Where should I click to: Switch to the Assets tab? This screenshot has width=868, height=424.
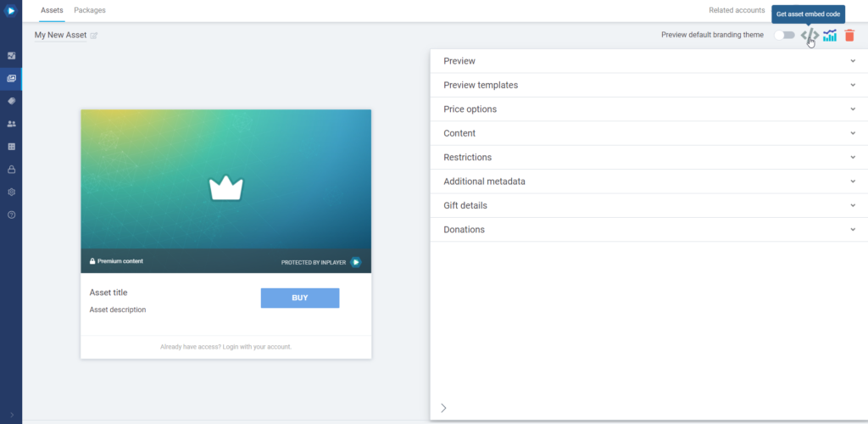[52, 10]
